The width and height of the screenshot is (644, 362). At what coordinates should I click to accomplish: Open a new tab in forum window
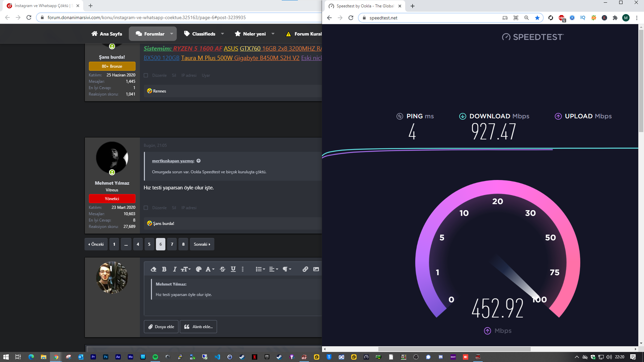91,6
